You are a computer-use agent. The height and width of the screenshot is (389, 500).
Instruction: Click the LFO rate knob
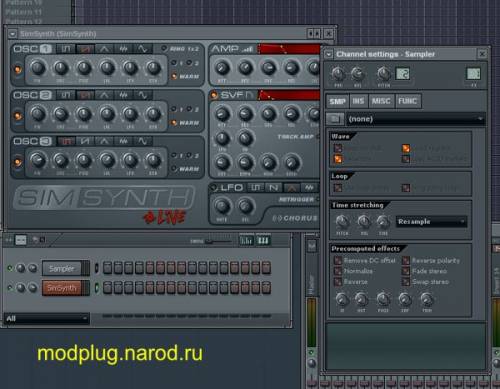(x=222, y=206)
